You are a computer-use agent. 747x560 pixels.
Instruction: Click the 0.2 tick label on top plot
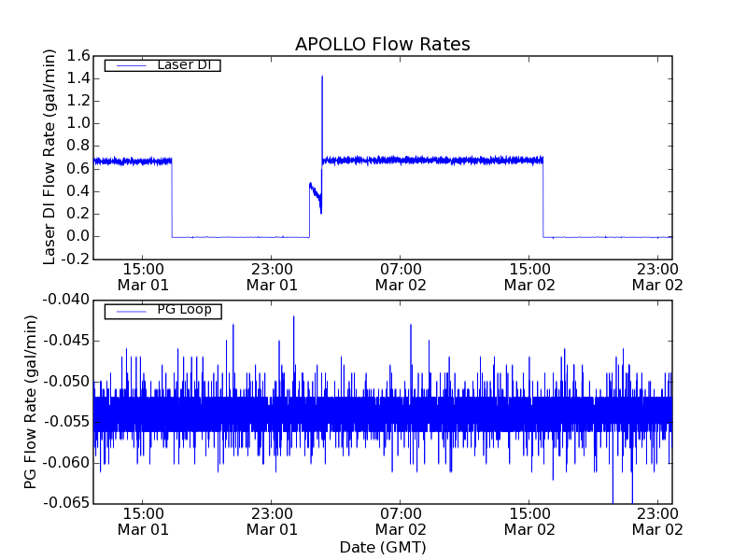point(78,214)
